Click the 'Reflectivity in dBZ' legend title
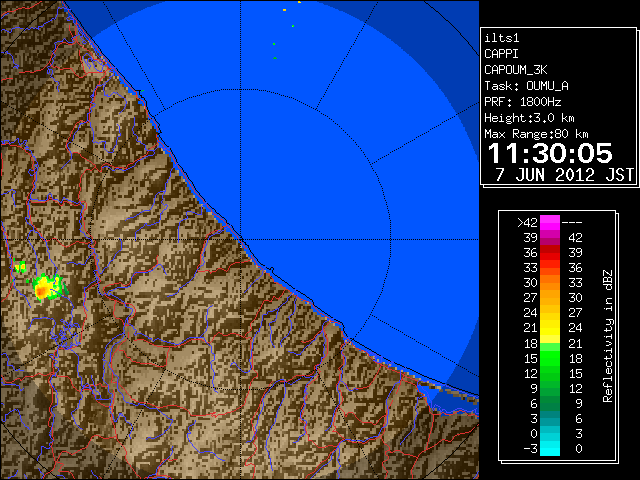This screenshot has width=640, height=480. 608,336
